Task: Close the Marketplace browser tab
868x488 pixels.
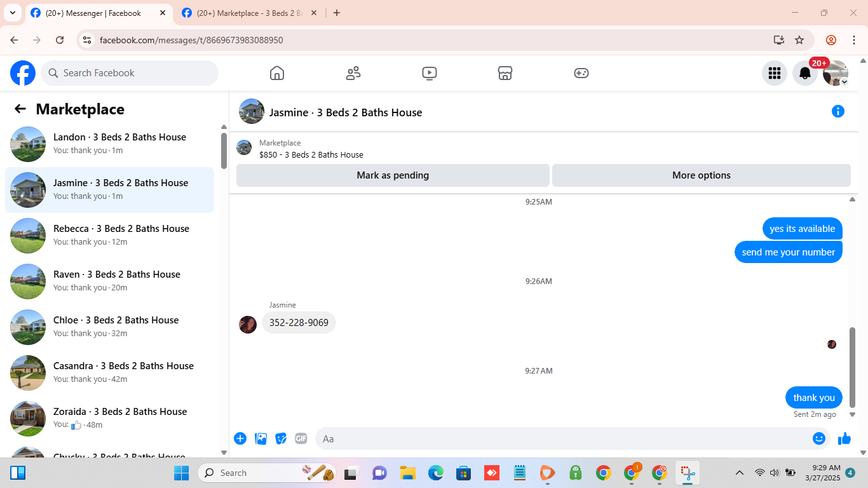Action: 313,13
